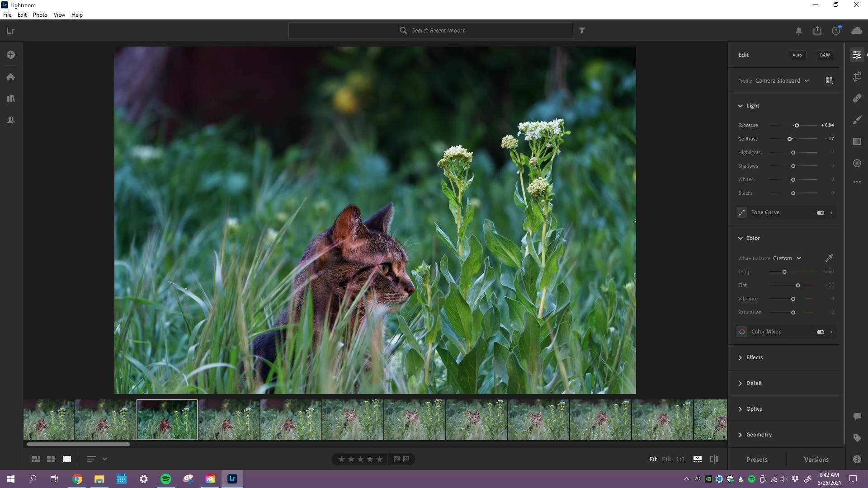The image size is (868, 488).
Task: Click the Add Photos plus icon
Action: pyautogui.click(x=11, y=55)
